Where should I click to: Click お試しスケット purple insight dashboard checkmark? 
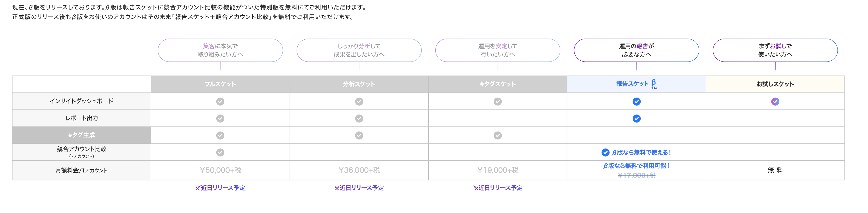click(x=775, y=102)
